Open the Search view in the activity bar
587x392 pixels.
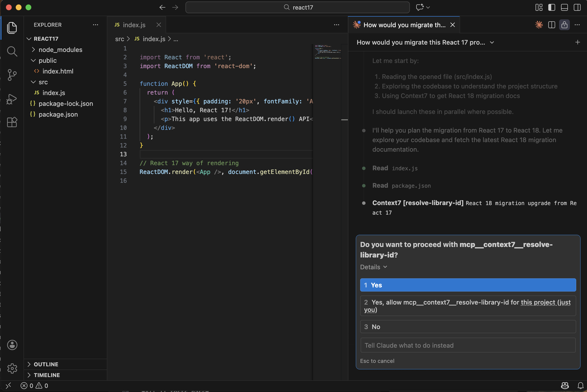click(12, 51)
